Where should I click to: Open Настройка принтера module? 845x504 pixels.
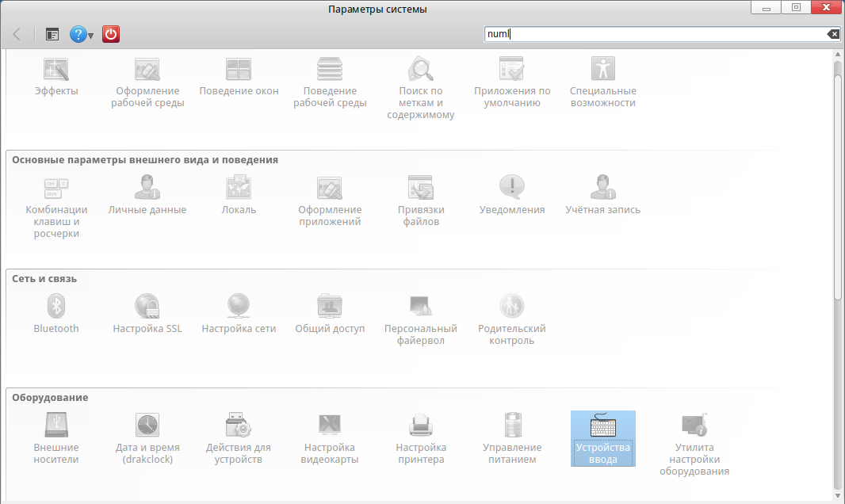[421, 439]
